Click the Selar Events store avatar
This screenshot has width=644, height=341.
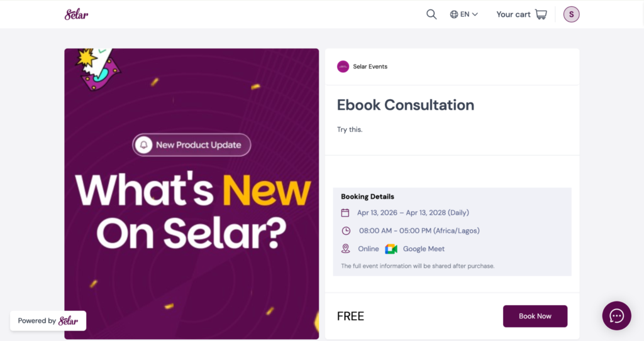pos(343,67)
